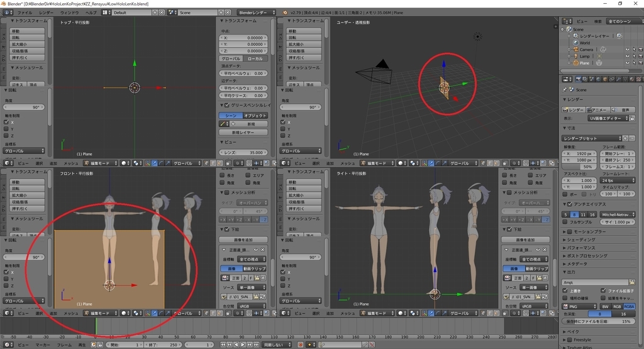The image size is (644, 349).
Task: Open the 検索 menu in the outliner
Action: click(x=598, y=21)
